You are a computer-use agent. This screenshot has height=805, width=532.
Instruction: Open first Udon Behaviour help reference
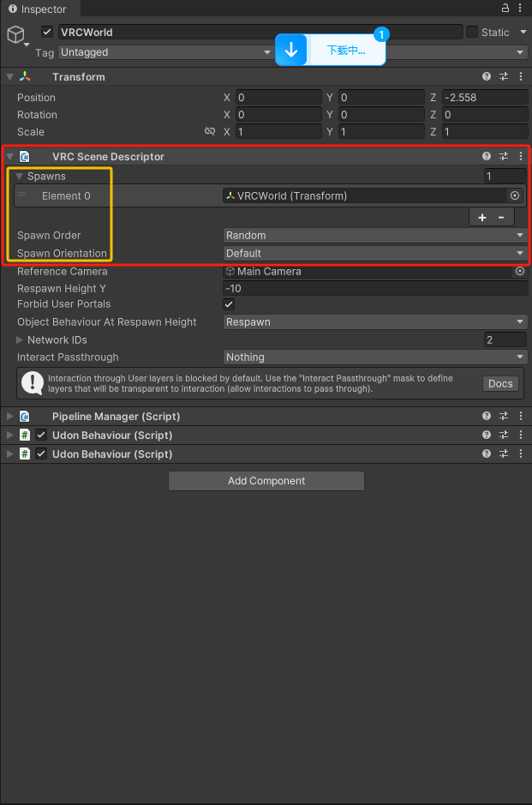[487, 435]
